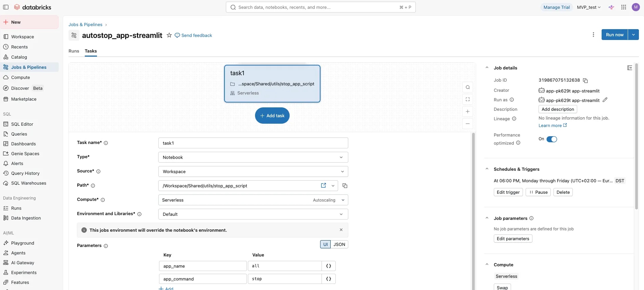
Task: Open the Compute dropdown
Action: coord(253,200)
